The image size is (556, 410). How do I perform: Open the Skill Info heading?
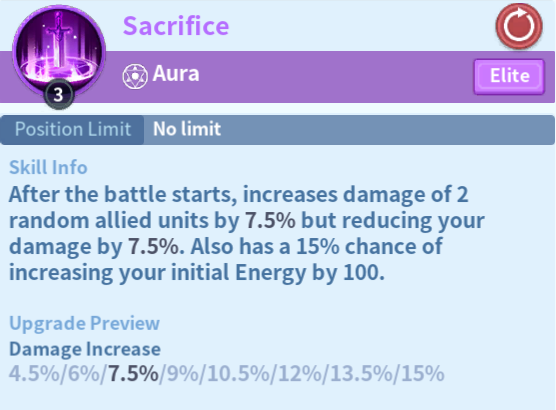click(x=48, y=167)
